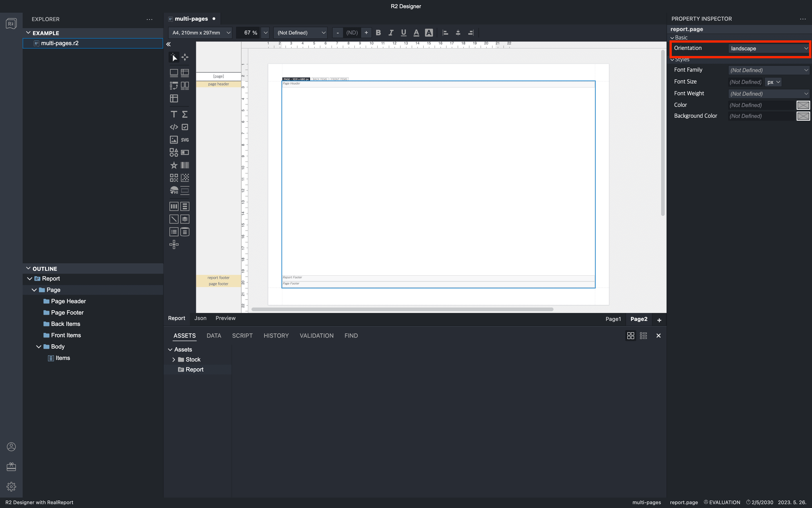Toggle bold formatting
This screenshot has width=812, height=508.
click(x=378, y=33)
